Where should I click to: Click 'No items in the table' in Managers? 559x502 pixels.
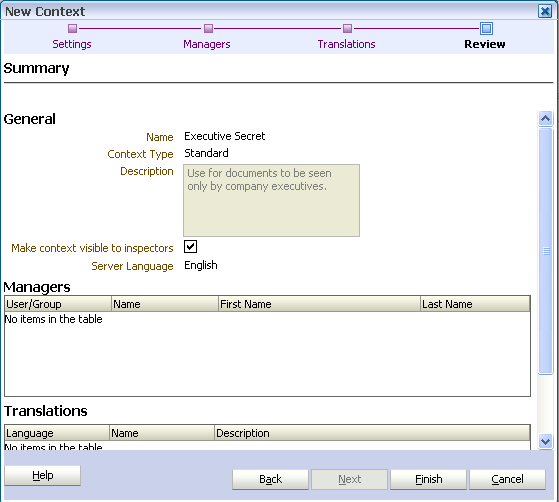[x=53, y=319]
